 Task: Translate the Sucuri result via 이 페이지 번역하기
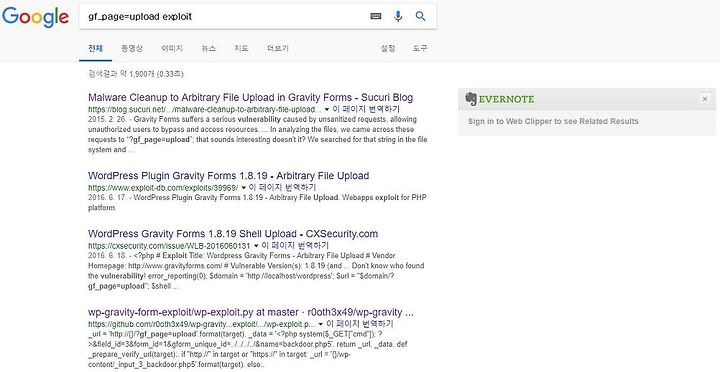(366, 109)
